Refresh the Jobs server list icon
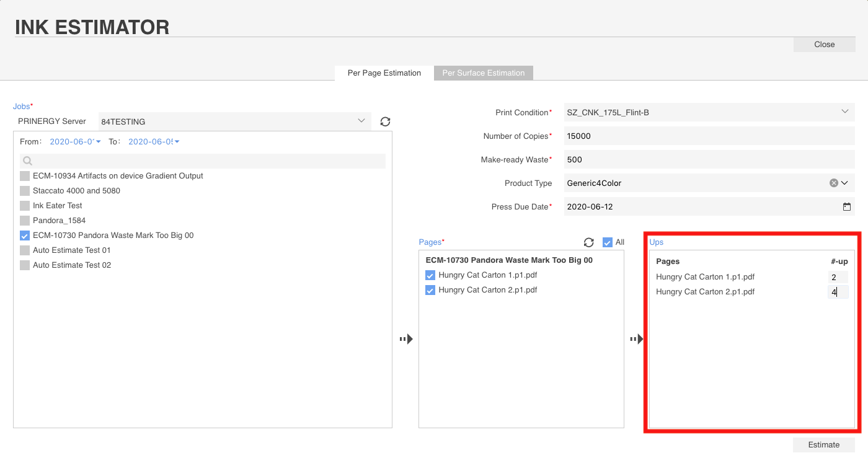Screen dimensions: 868x471 coord(385,122)
